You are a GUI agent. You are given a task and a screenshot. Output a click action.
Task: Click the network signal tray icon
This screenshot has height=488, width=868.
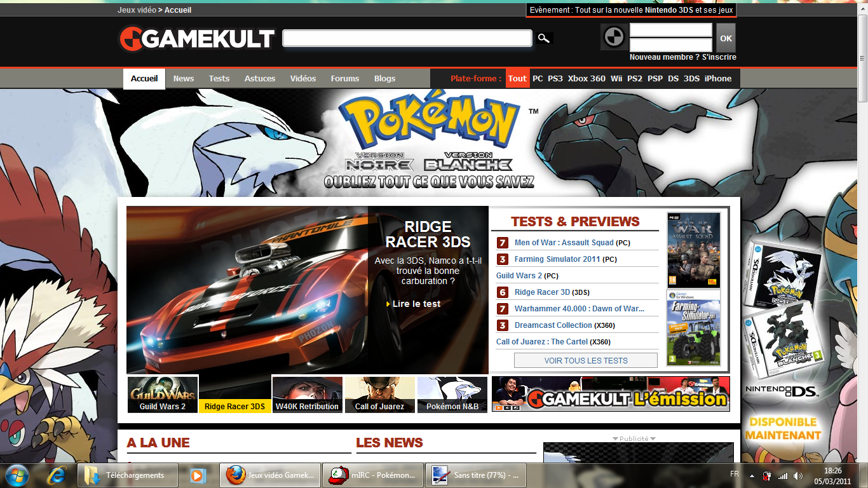tap(783, 475)
